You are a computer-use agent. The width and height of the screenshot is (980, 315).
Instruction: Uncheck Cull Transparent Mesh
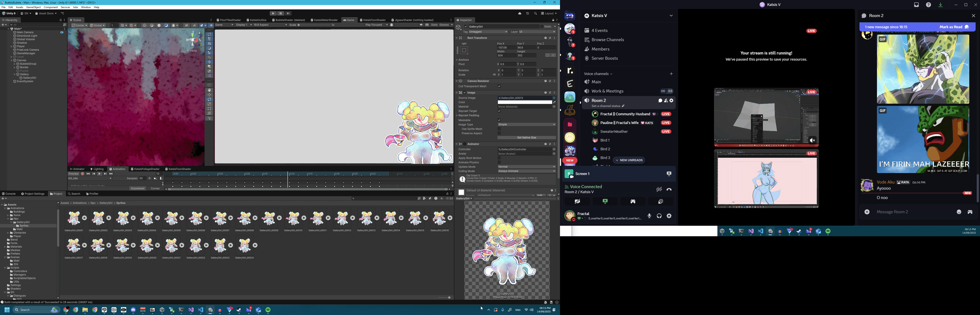[x=499, y=86]
